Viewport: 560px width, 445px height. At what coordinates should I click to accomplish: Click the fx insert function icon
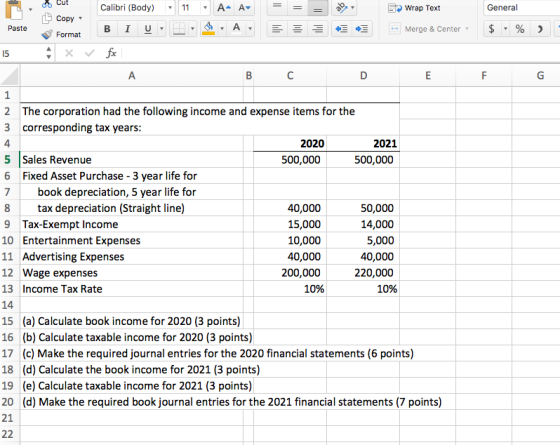coord(111,53)
